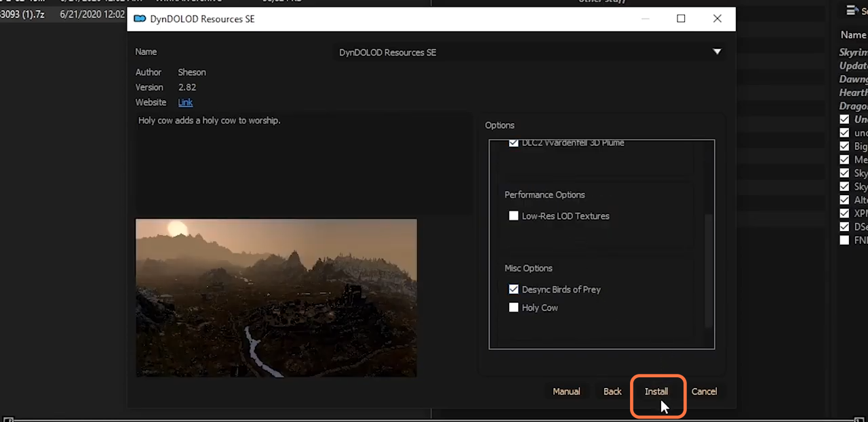The height and width of the screenshot is (422, 868).
Task: Open the mod Name dropdown arrow
Action: click(717, 52)
